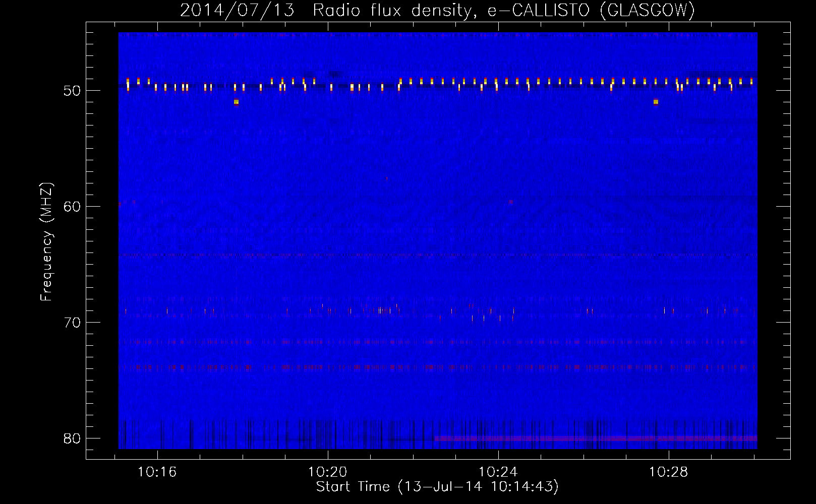Click the 50 frequency tick label
The width and height of the screenshot is (816, 504).
pyautogui.click(x=72, y=91)
